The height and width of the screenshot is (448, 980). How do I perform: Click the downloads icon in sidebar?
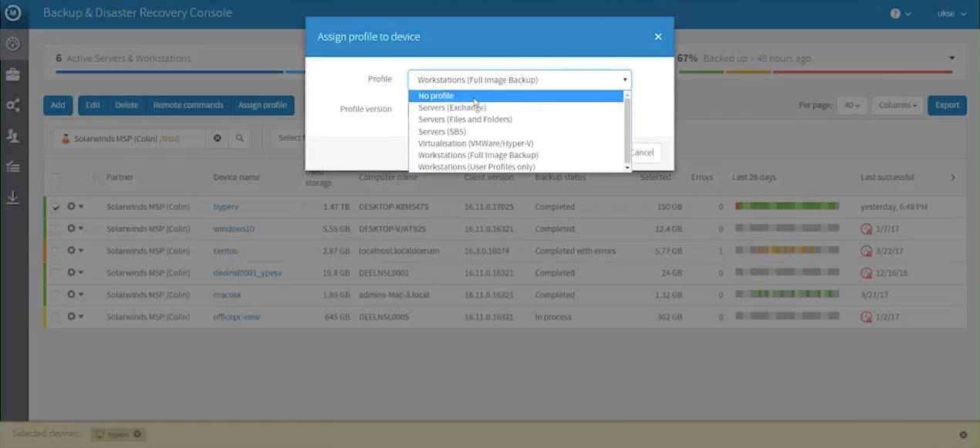point(12,198)
